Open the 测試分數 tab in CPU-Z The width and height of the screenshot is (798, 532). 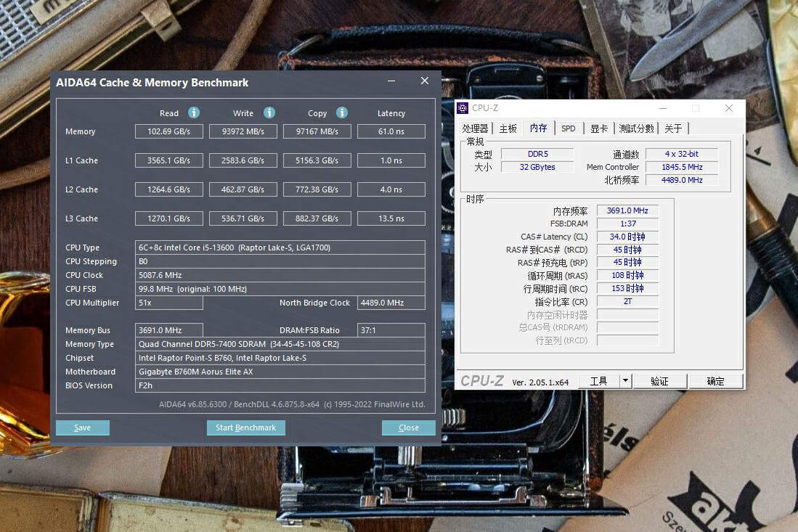636,128
